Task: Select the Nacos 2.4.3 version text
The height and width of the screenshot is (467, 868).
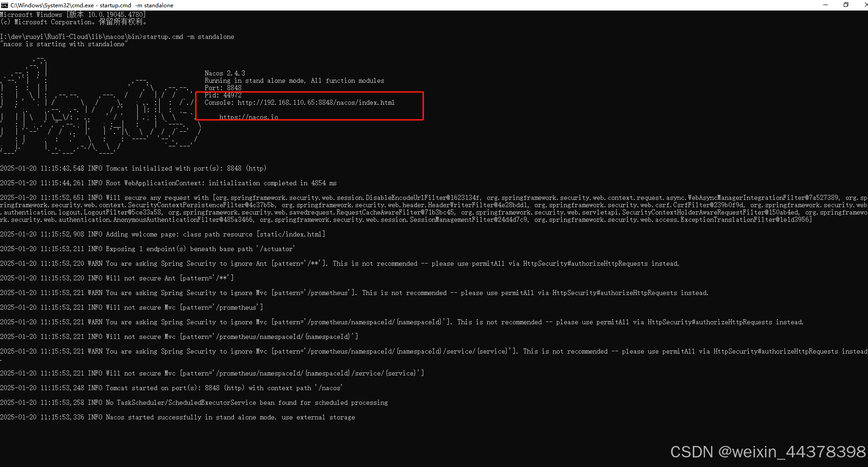Action: (x=225, y=73)
